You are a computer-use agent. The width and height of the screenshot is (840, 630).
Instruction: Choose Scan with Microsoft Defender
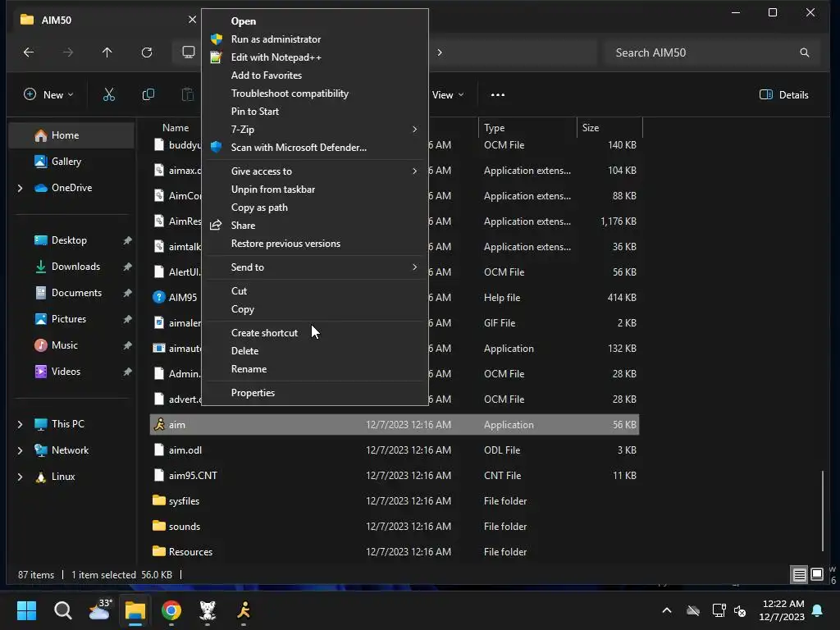[315, 148]
